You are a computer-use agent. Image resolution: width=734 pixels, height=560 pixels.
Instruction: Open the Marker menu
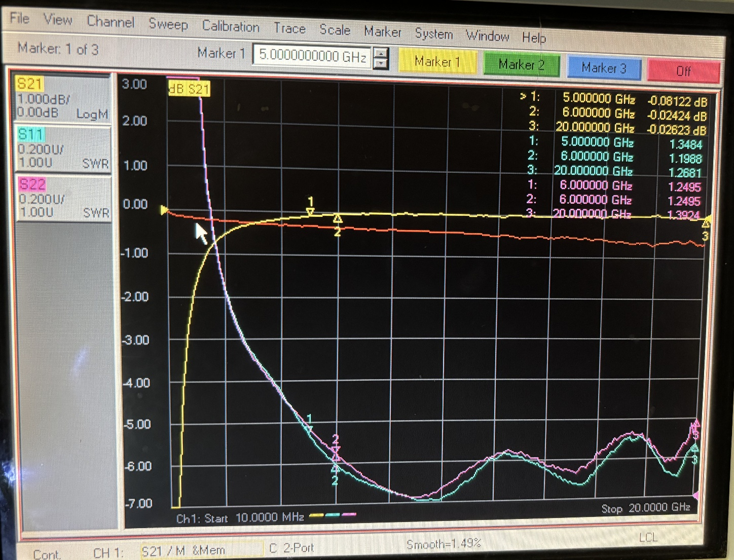click(383, 32)
